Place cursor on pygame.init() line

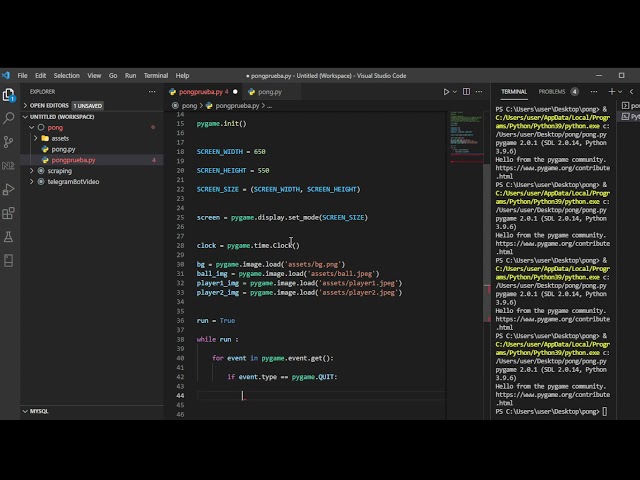click(222, 123)
